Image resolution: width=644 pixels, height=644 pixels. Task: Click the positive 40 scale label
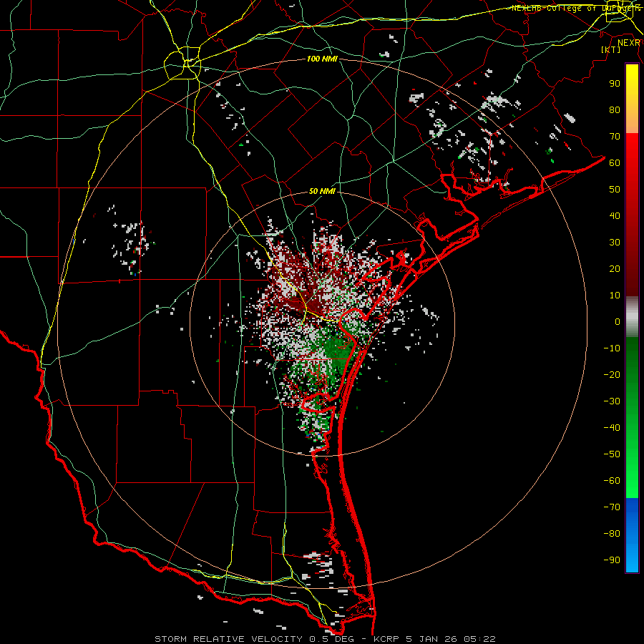click(615, 215)
